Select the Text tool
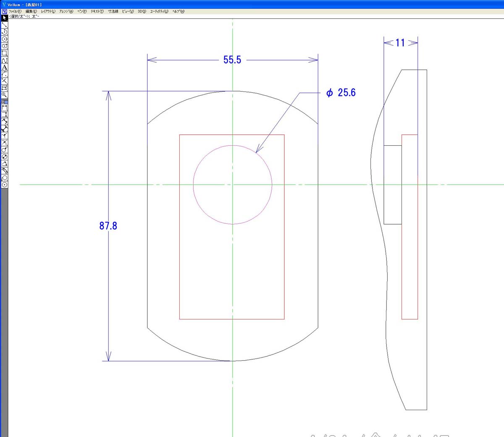Viewport: 504px width, 437px height. pos(4,67)
